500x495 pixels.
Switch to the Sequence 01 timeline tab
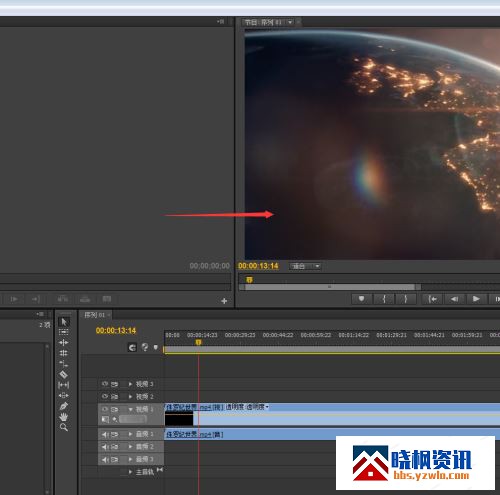click(x=95, y=315)
